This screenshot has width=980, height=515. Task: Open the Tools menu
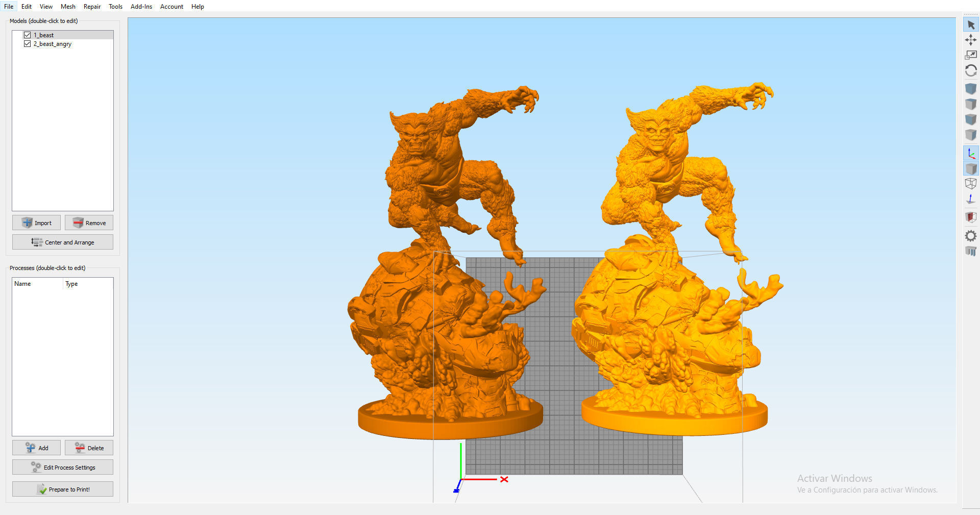pos(115,7)
